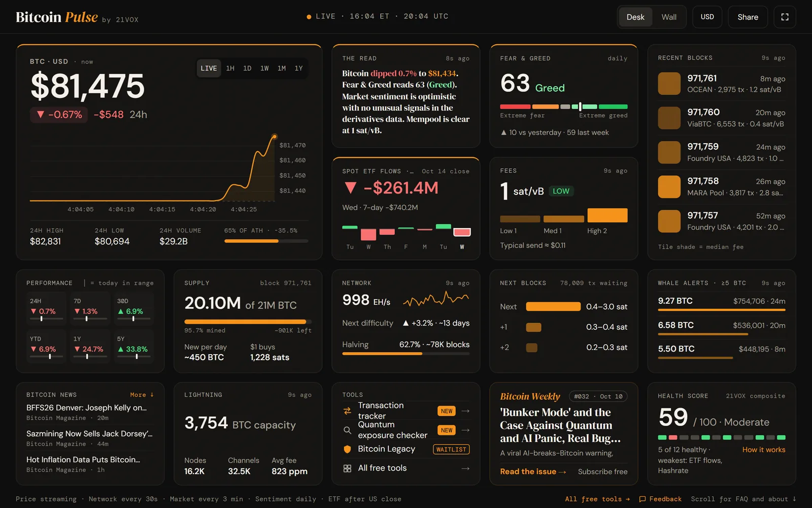Viewport: 812px width, 508px height.
Task: Click the block 971,761 color tile
Action: point(669,84)
